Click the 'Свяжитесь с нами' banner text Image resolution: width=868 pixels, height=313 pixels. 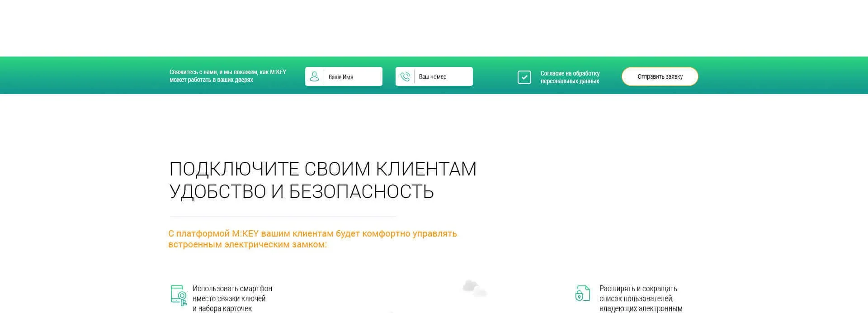[x=228, y=76]
